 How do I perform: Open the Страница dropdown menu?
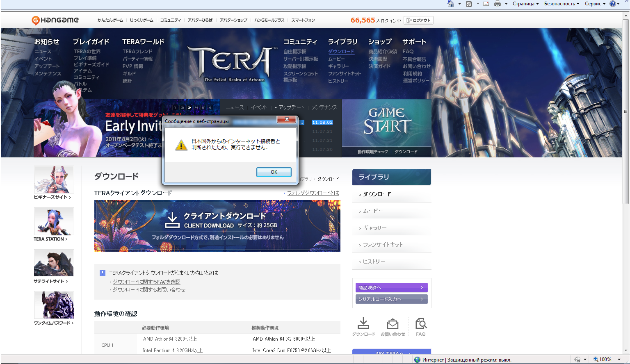coord(526,4)
